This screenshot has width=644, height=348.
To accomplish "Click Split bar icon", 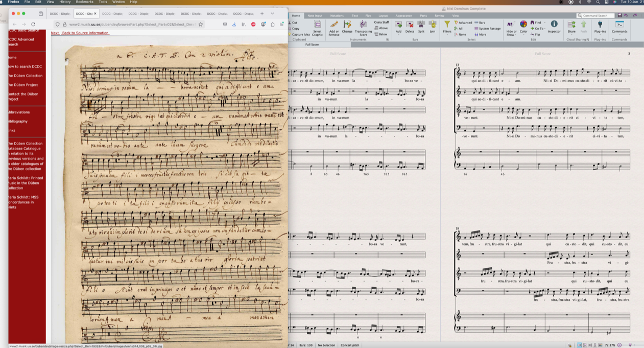I will [421, 27].
